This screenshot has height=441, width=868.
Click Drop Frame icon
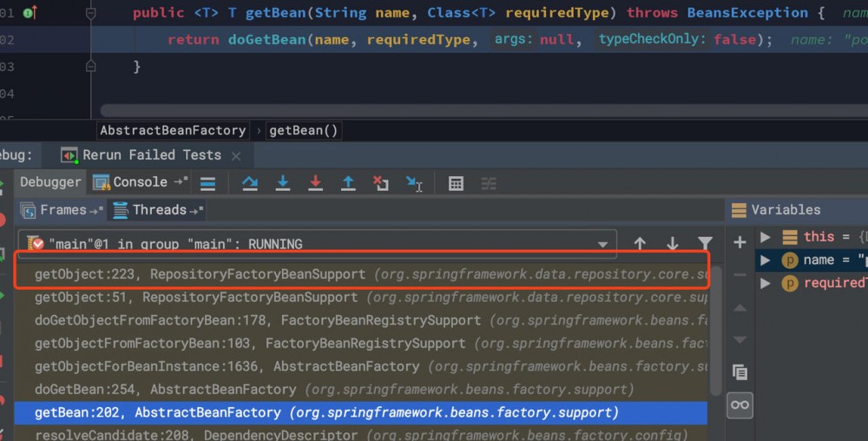tap(381, 183)
